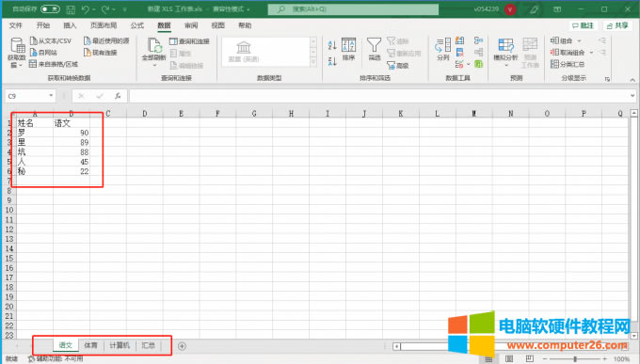Open Customize Quick Access Toolbar dropdown
The image size is (640, 364).
pos(124,9)
